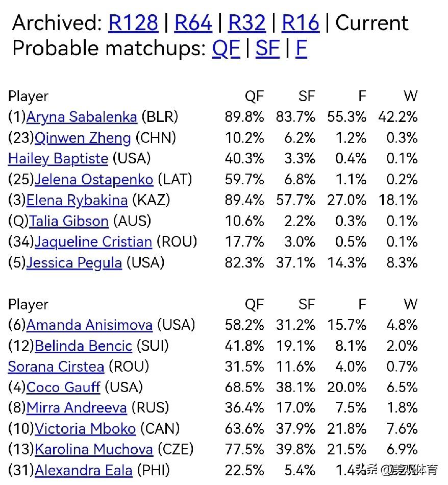Open the archived R16 round link

[x=301, y=23]
